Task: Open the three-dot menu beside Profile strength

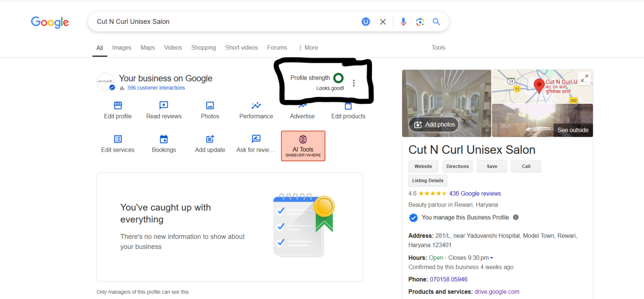Action: 354,83
